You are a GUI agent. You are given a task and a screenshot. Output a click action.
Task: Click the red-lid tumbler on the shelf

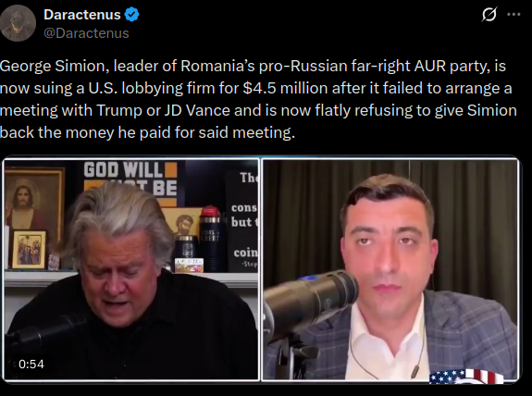[210, 238]
